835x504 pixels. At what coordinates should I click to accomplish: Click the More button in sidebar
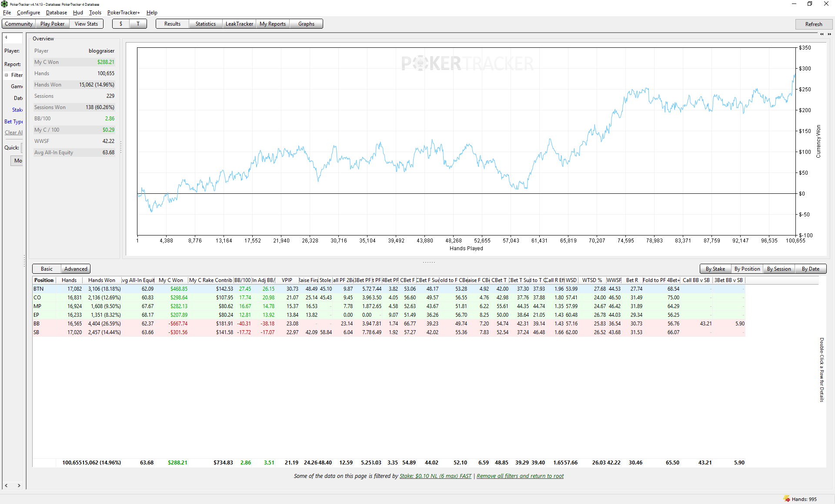point(17,161)
